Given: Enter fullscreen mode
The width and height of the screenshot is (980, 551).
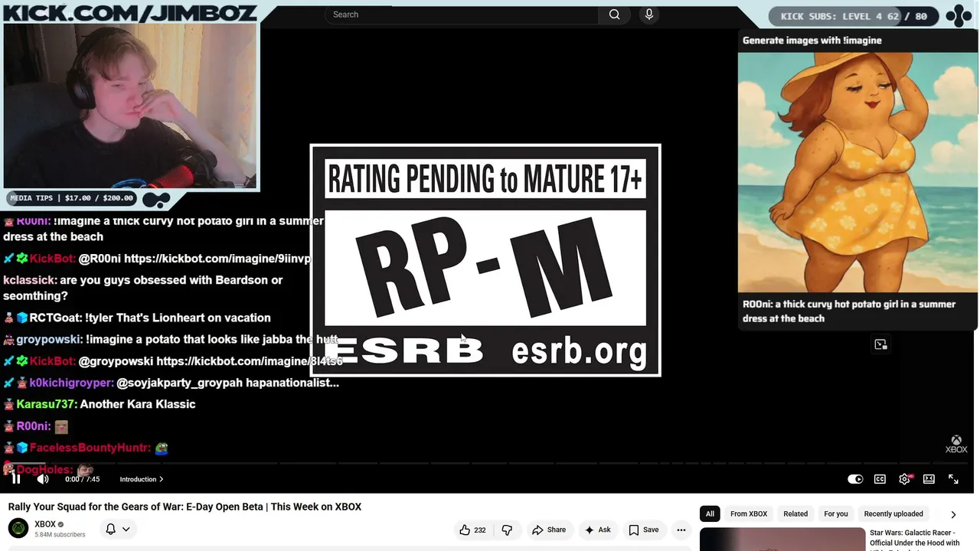Looking at the screenshot, I should tap(953, 479).
